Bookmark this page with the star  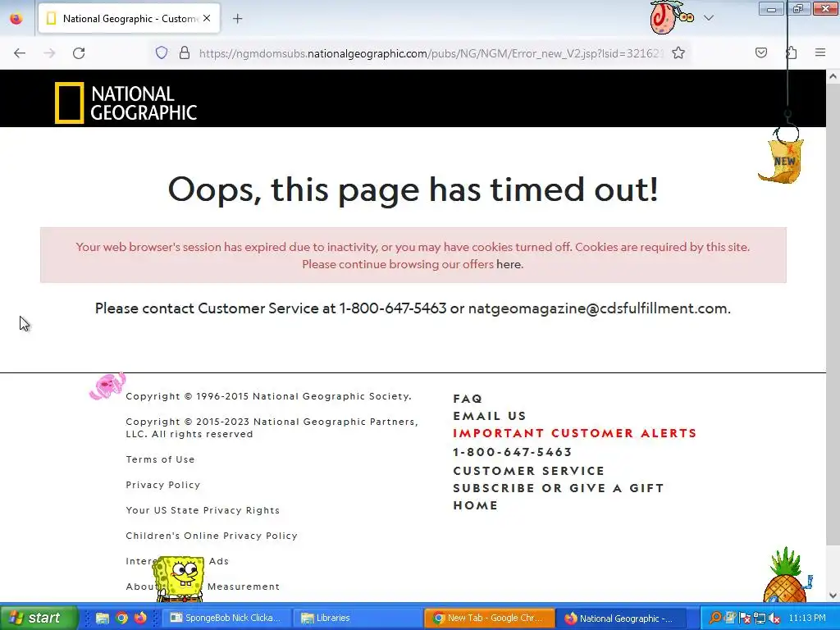tap(678, 53)
